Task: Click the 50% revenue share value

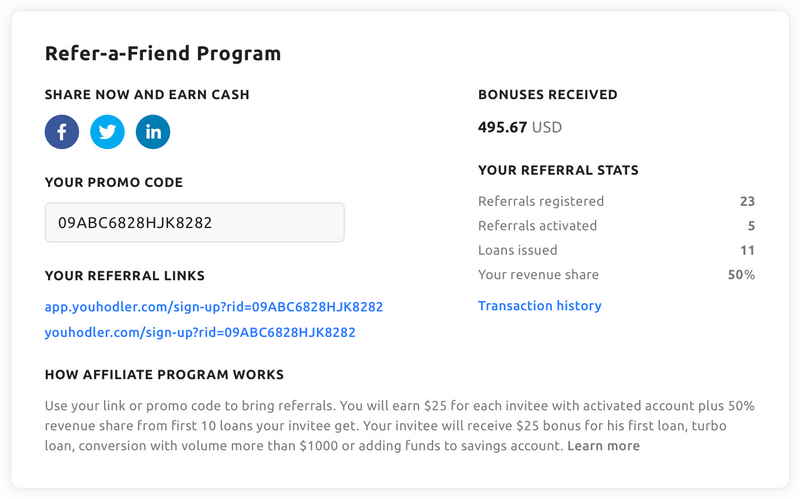Action: (x=741, y=275)
